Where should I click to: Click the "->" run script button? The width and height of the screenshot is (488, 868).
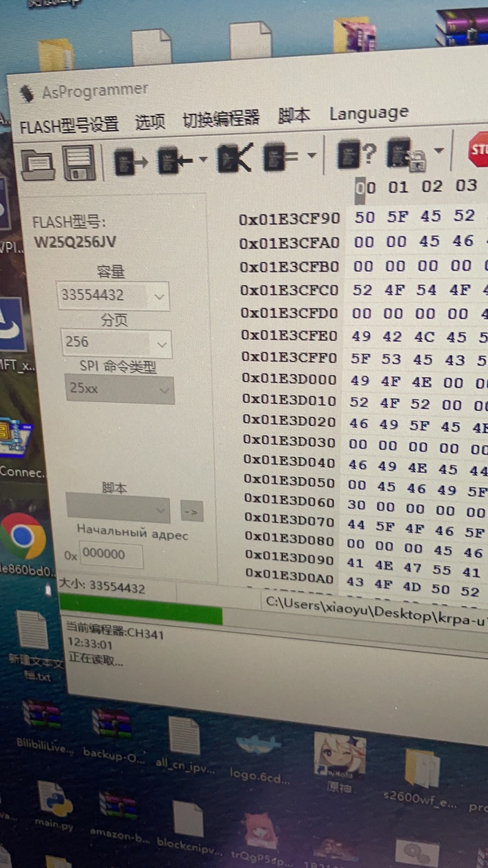point(192,512)
